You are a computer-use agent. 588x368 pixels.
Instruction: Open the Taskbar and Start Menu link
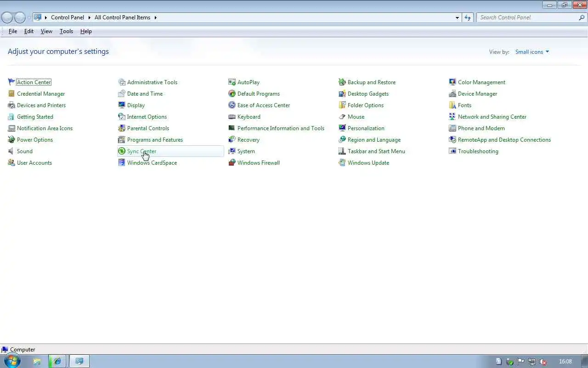(x=376, y=151)
